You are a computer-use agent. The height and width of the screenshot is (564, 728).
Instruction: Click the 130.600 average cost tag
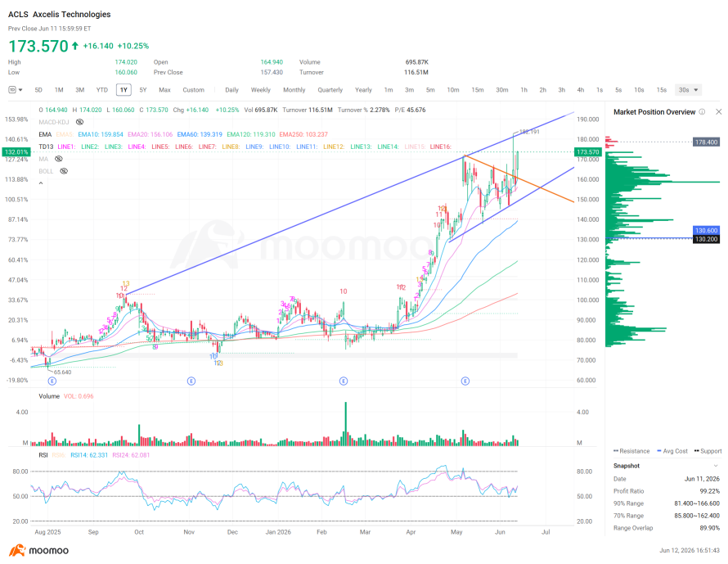tap(706, 231)
